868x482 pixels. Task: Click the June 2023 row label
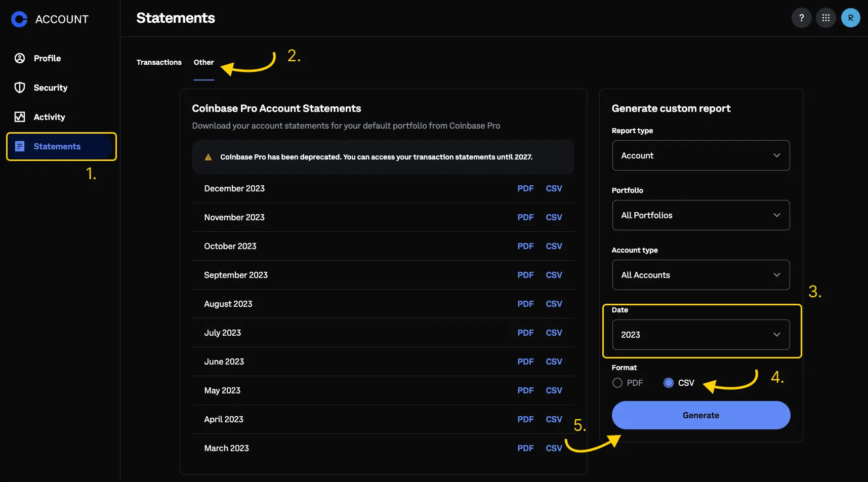(x=224, y=361)
